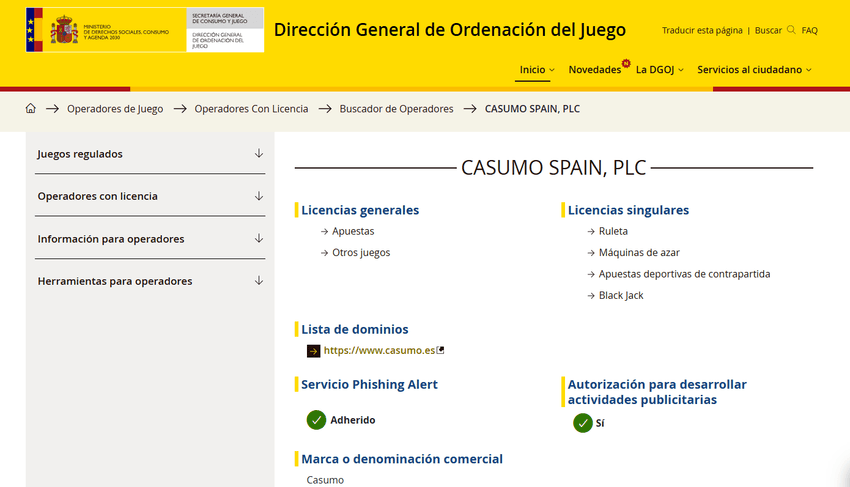Screen dimensions: 850x487
Task: Open the La DGOJ dropdown menu
Action: (660, 69)
